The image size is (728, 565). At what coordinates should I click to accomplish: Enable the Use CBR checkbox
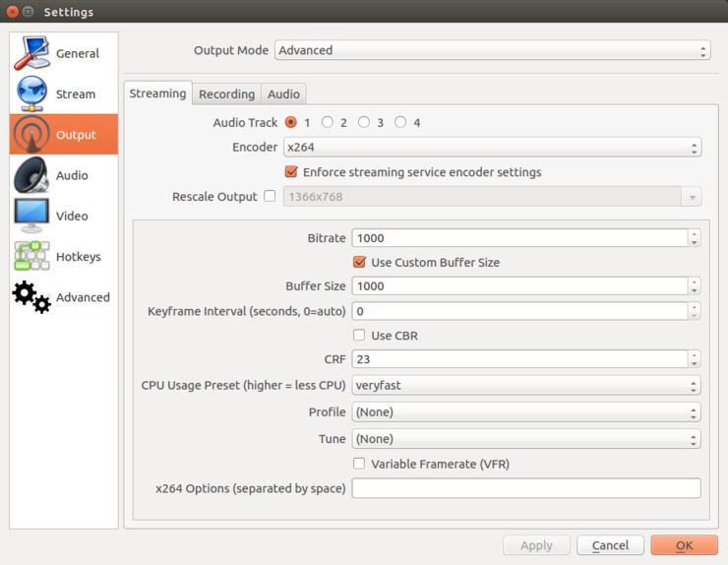[359, 335]
